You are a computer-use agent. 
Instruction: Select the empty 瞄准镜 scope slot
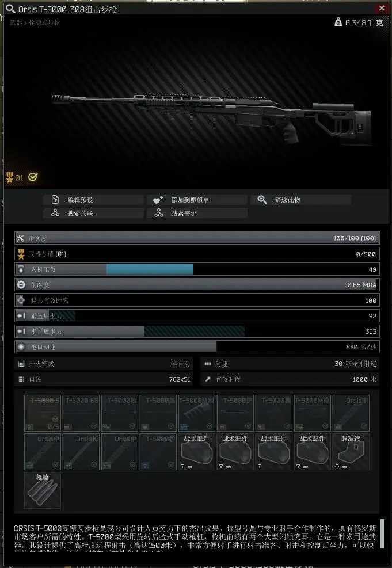(x=351, y=452)
